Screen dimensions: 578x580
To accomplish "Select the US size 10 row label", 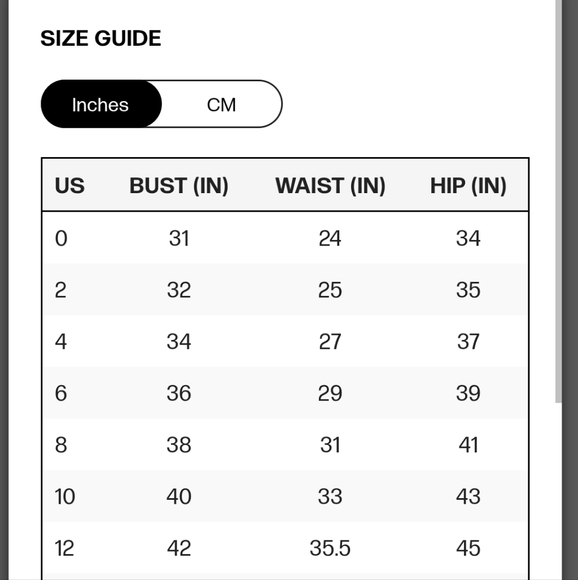I will coord(65,496).
